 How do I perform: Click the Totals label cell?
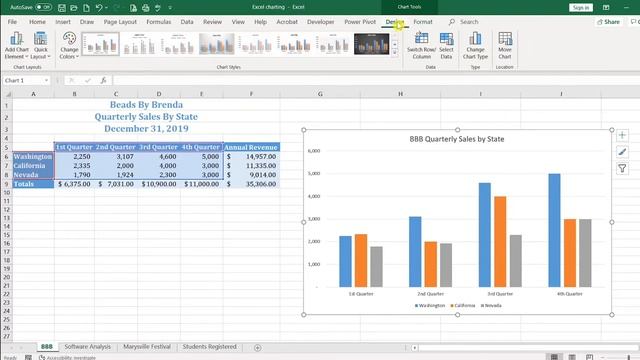pos(33,184)
